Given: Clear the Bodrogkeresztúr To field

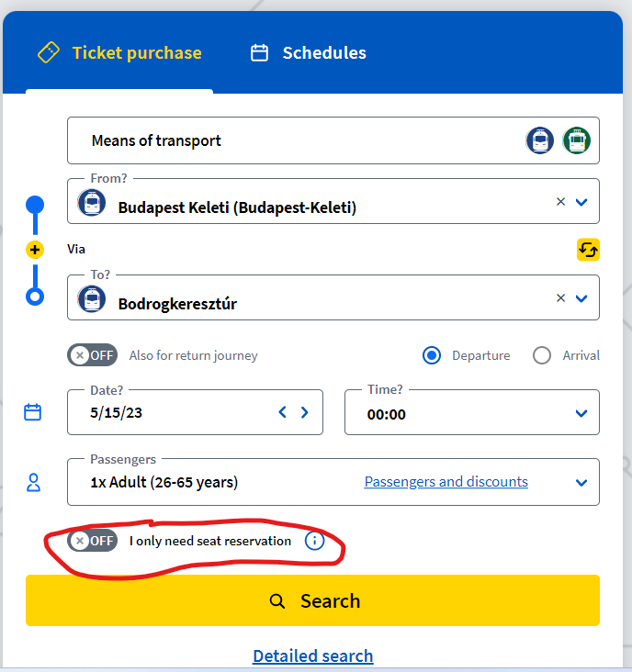Looking at the screenshot, I should (x=560, y=298).
